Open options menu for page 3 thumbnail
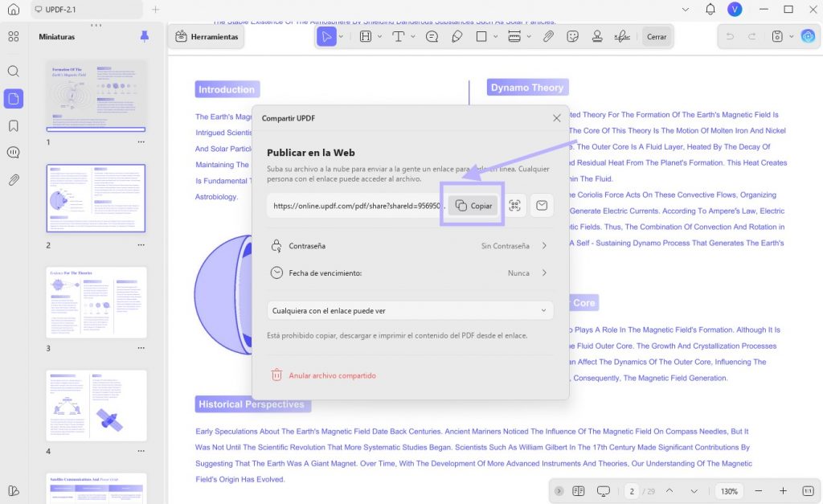Image resolution: width=823 pixels, height=504 pixels. point(141,348)
